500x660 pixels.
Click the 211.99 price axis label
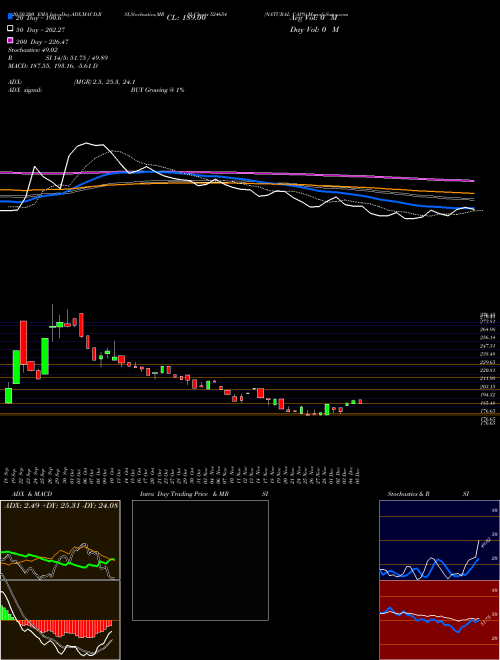tap(488, 378)
